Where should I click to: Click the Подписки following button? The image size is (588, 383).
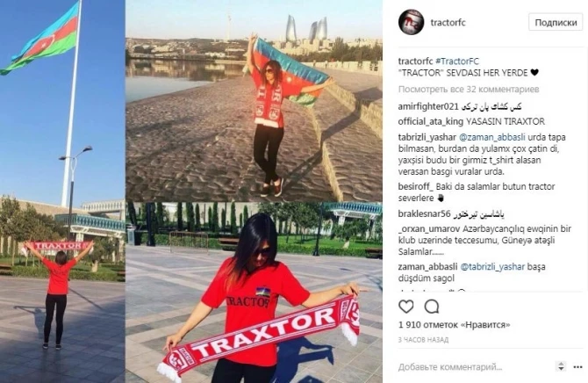(x=556, y=23)
